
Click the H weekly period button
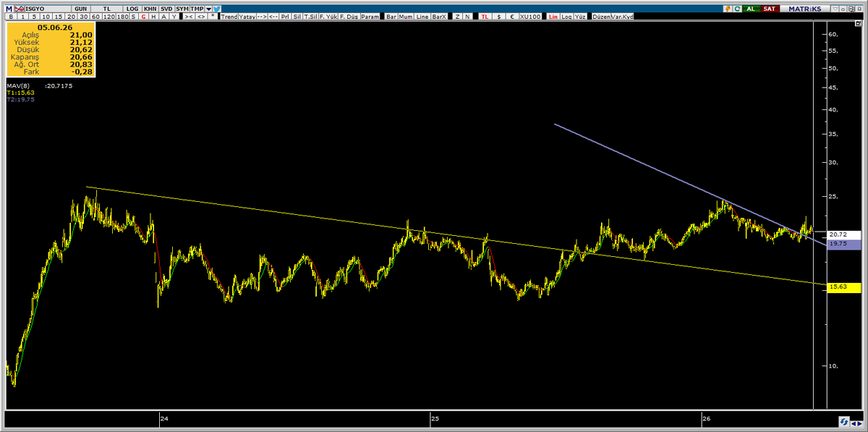tap(153, 17)
